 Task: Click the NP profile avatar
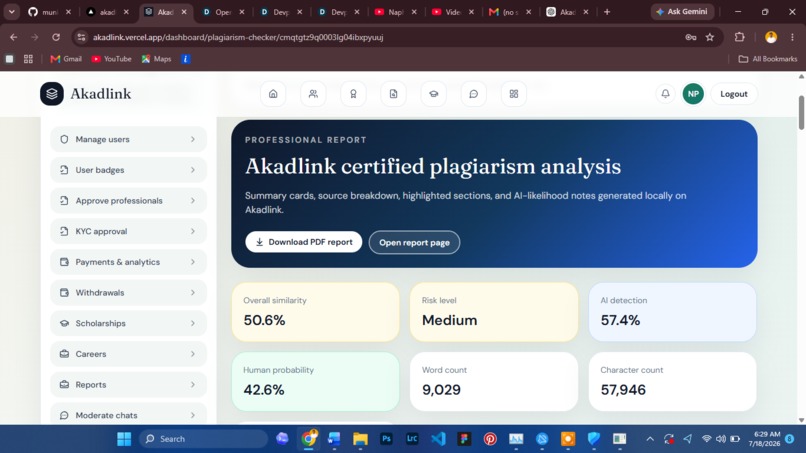(693, 94)
